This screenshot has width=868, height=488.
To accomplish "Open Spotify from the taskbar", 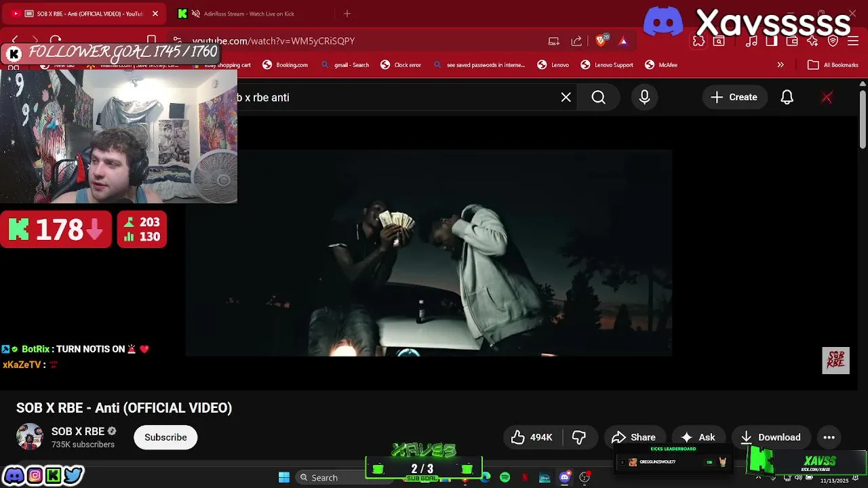I will pyautogui.click(x=505, y=478).
